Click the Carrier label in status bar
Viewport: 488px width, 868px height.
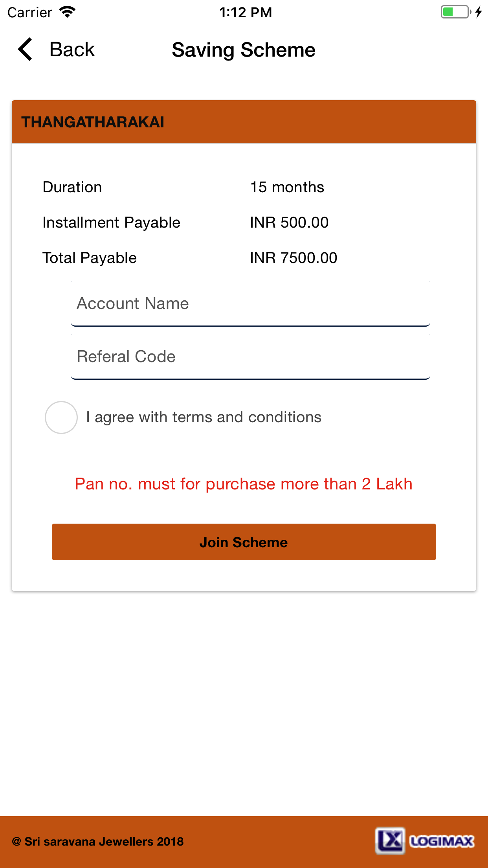(x=30, y=13)
